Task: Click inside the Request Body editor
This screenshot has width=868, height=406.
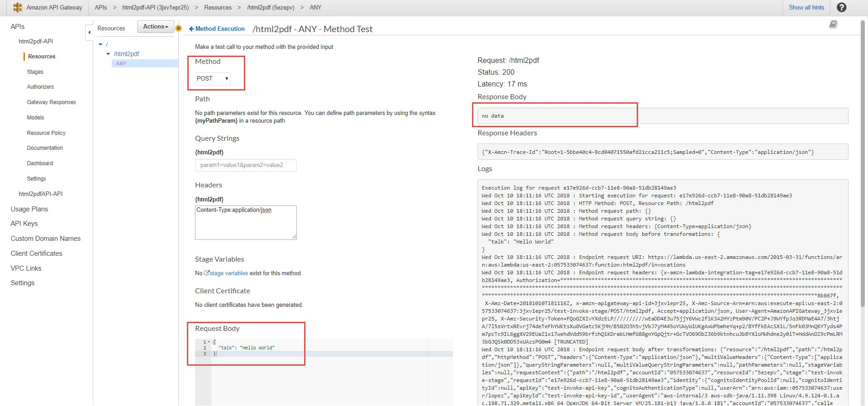Action: pyautogui.click(x=324, y=372)
